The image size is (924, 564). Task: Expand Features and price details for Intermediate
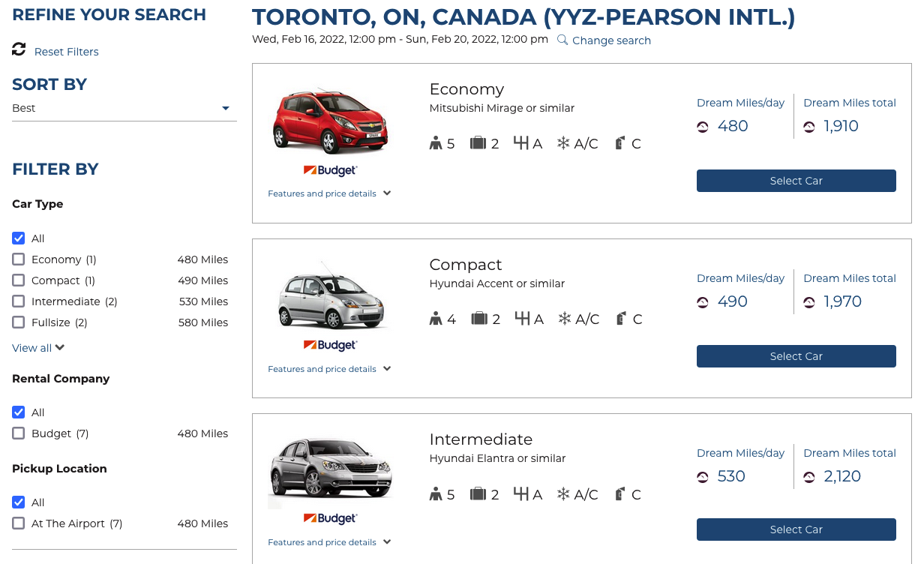click(x=329, y=542)
